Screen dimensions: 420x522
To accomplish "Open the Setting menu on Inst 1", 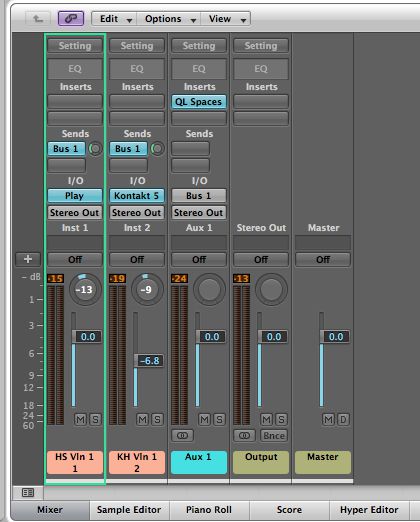I will tap(75, 46).
